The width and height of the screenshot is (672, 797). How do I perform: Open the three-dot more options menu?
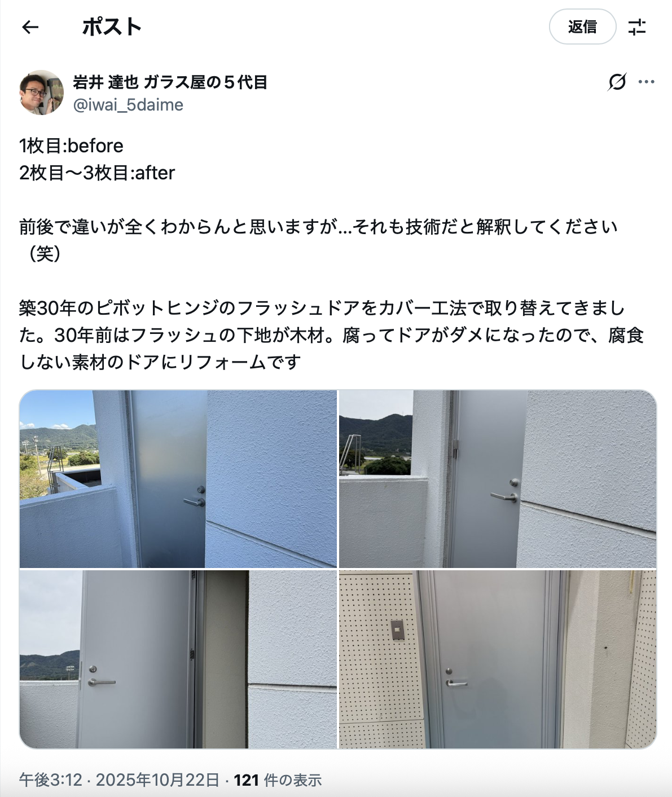[x=646, y=82]
